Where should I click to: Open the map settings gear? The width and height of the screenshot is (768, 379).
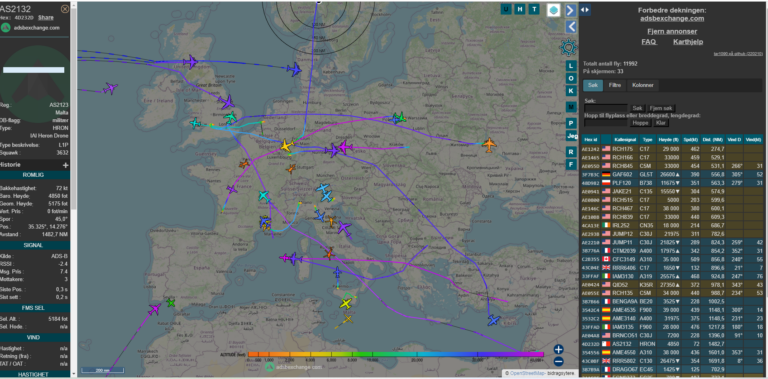pos(568,47)
